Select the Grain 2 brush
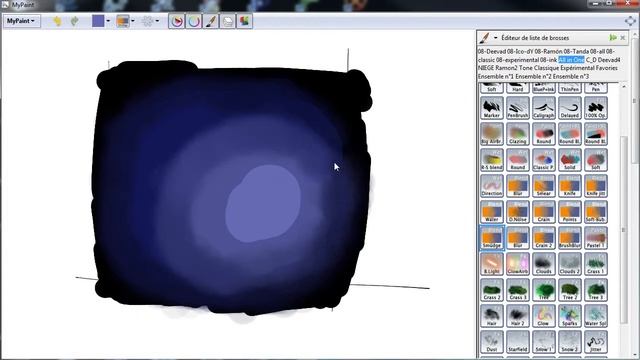The height and width of the screenshot is (360, 640). tap(544, 238)
